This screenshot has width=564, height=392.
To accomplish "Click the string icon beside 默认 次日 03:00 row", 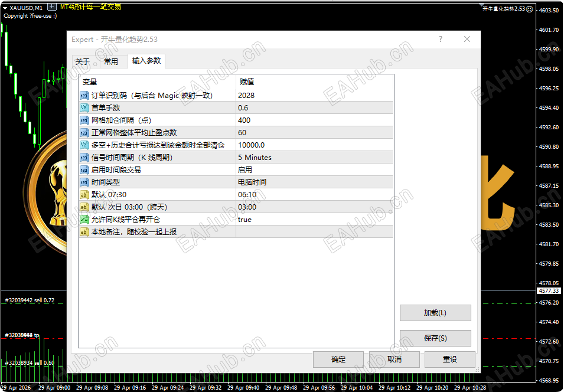I will 84,207.
